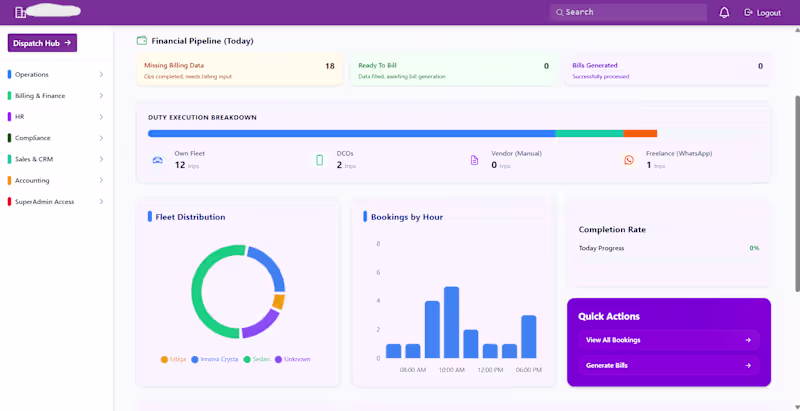Click the DCOs phone icon
Viewport: 800px width, 411px height.
click(319, 160)
